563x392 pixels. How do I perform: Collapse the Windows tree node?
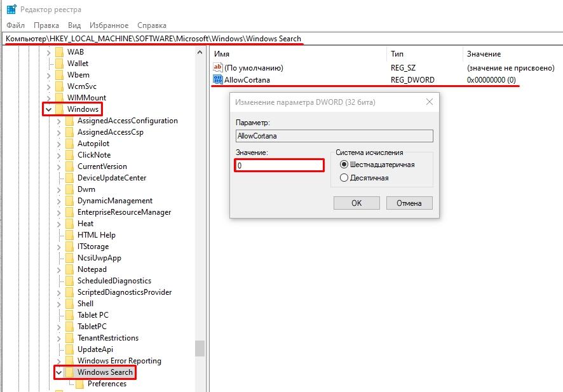tap(48, 109)
